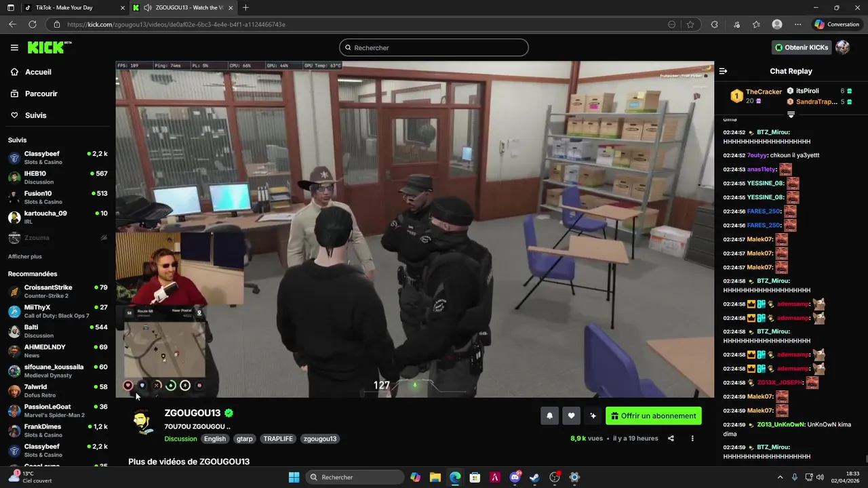Open MiiThyX recommended channel
The image size is (868, 488).
tap(58, 311)
